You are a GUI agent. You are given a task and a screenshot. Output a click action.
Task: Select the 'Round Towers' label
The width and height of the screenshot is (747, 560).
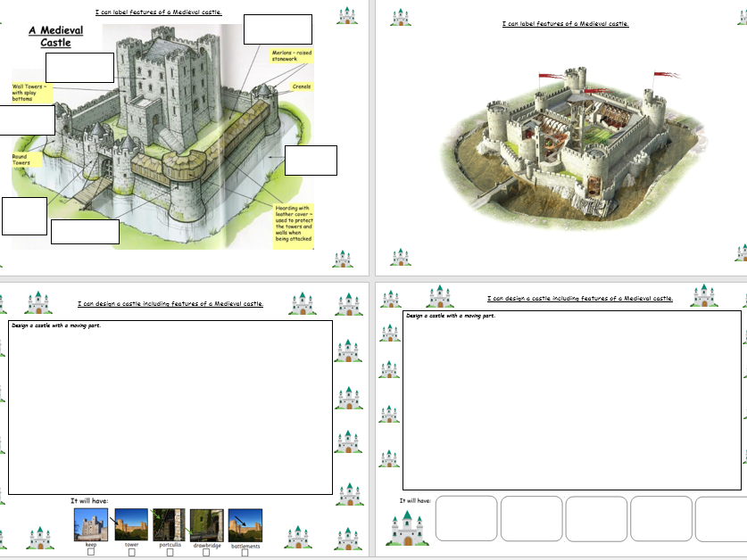pyautogui.click(x=25, y=160)
